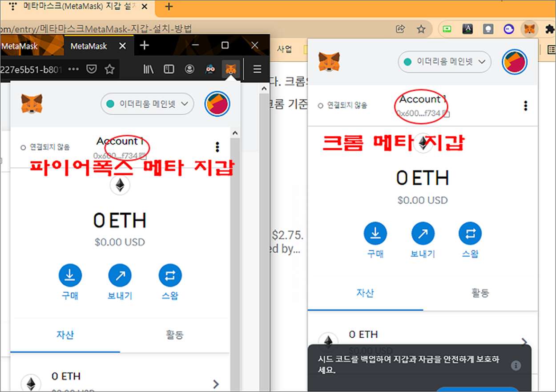
Task: Click the Chrome share page icon
Action: click(x=400, y=29)
